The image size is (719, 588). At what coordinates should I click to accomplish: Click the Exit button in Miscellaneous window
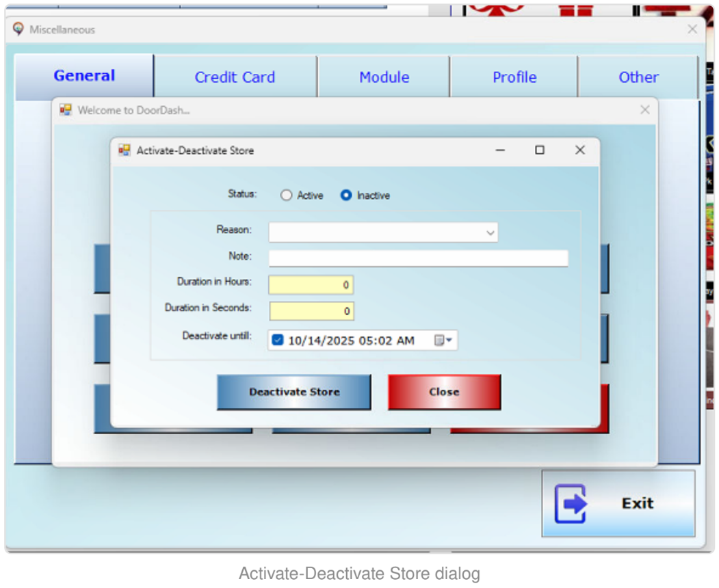click(618, 503)
